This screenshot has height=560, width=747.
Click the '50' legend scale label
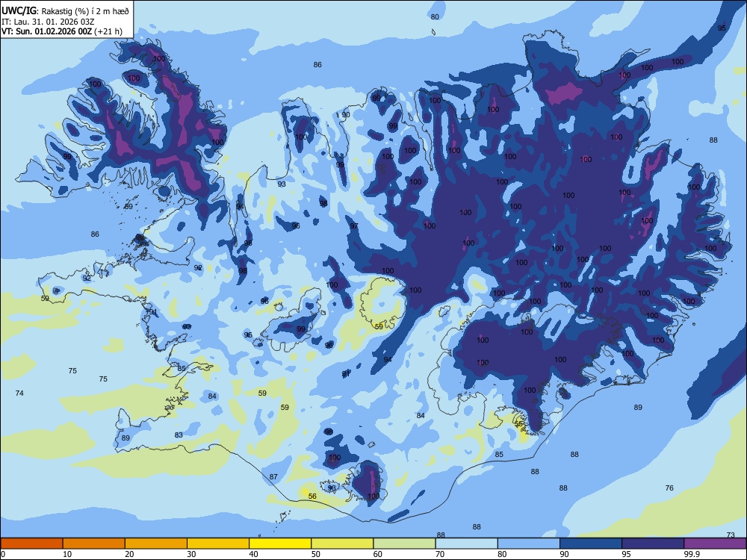click(x=315, y=554)
